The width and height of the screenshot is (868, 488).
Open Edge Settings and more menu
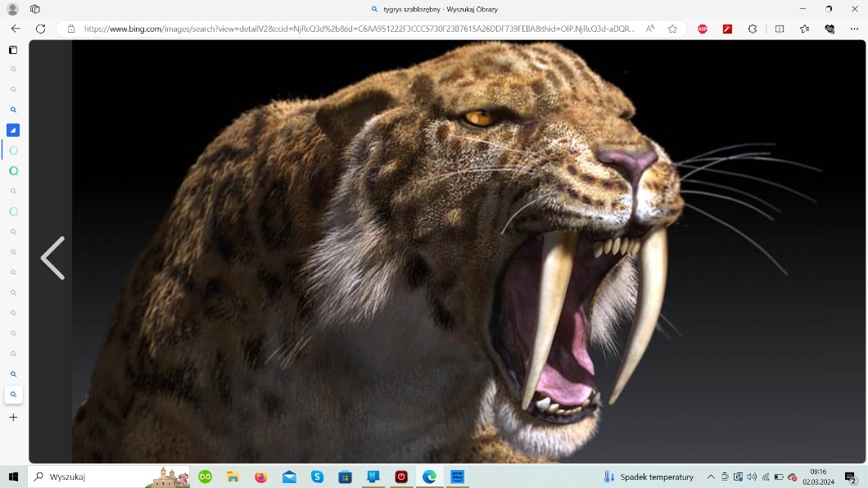[x=854, y=29]
